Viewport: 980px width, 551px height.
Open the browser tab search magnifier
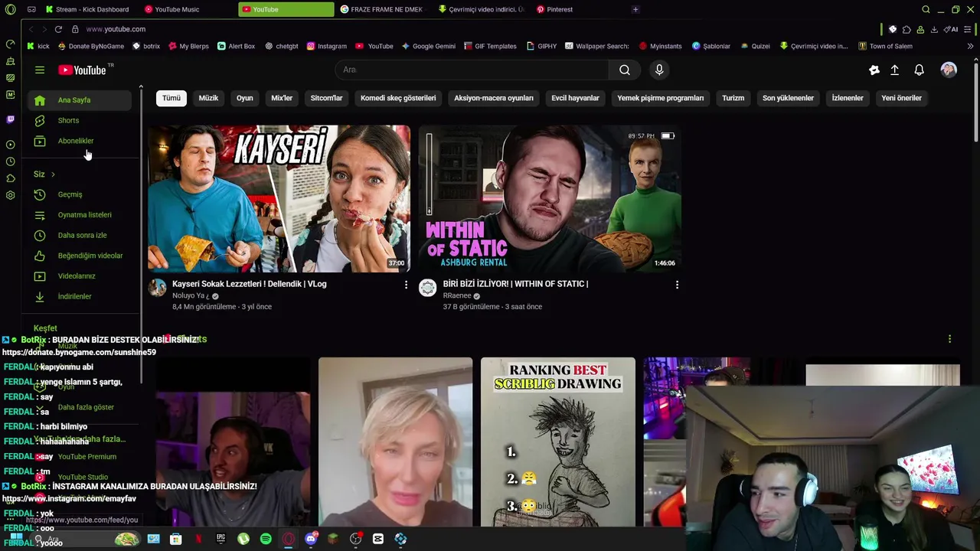(x=926, y=9)
